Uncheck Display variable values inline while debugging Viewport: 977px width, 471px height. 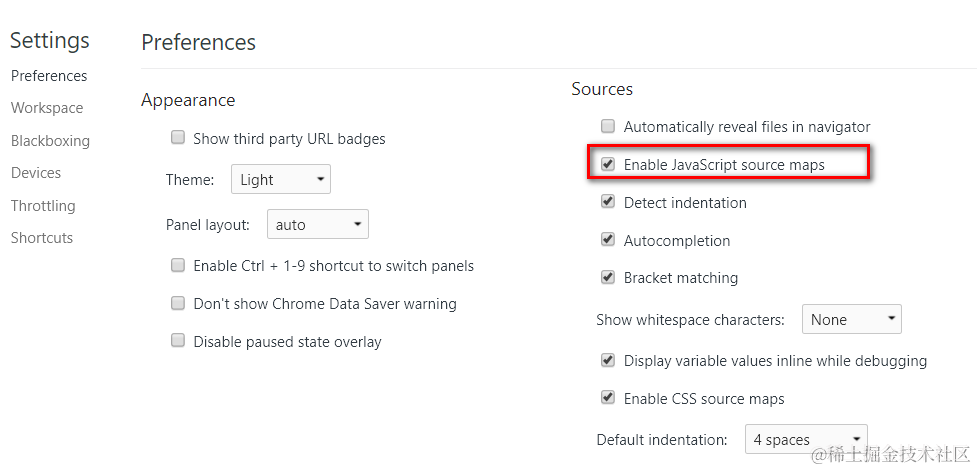(608, 360)
